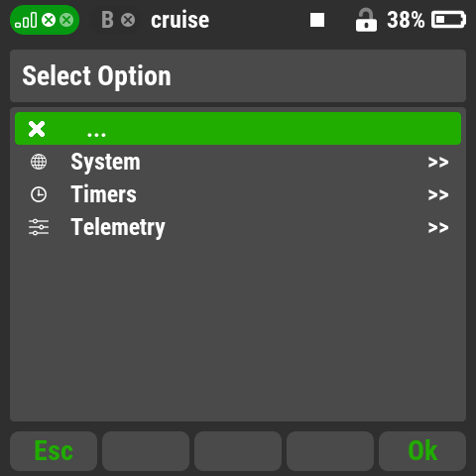Expand Timers using its >> arrows
This screenshot has width=476, height=476.
(438, 194)
